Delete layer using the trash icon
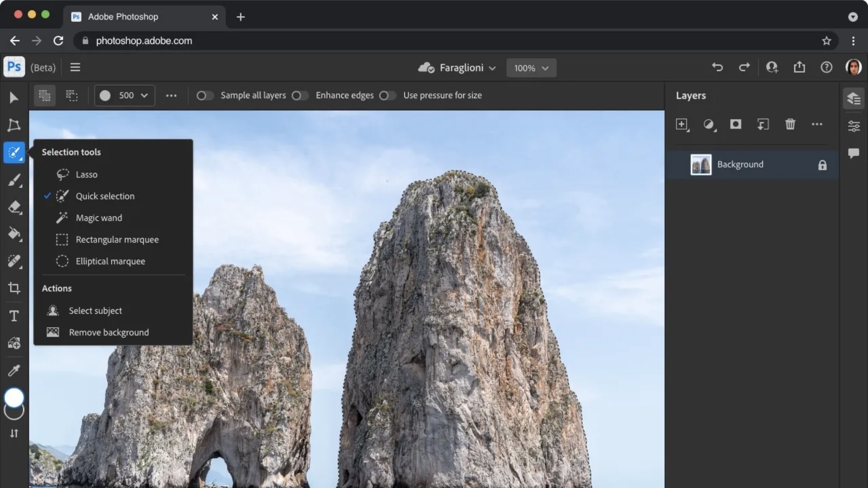This screenshot has width=868, height=488. [790, 124]
